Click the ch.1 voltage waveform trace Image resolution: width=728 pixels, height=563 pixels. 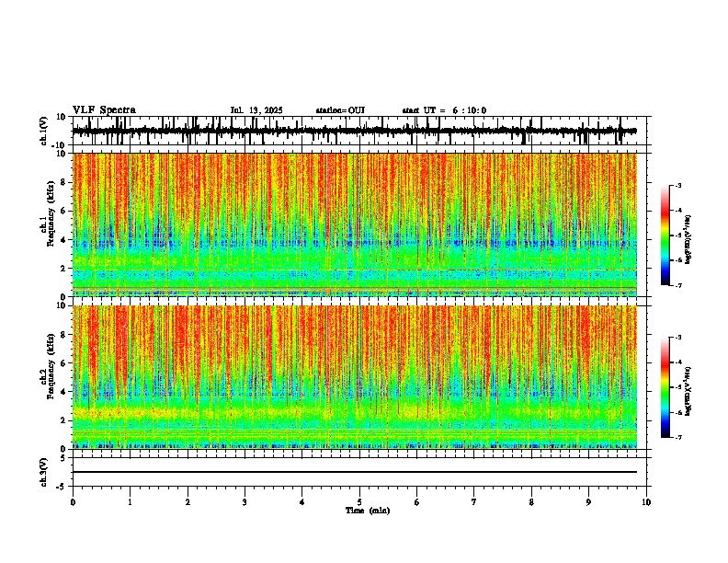pyautogui.click(x=355, y=131)
